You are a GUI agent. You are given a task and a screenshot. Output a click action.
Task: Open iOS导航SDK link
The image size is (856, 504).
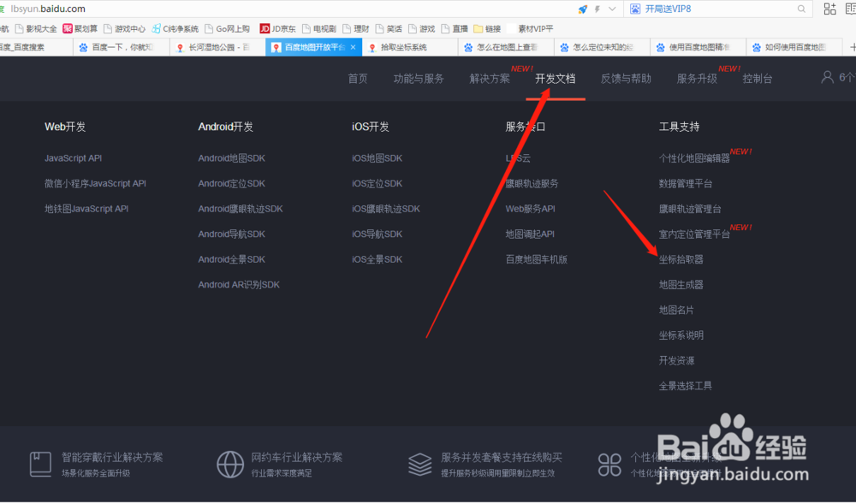click(x=377, y=234)
